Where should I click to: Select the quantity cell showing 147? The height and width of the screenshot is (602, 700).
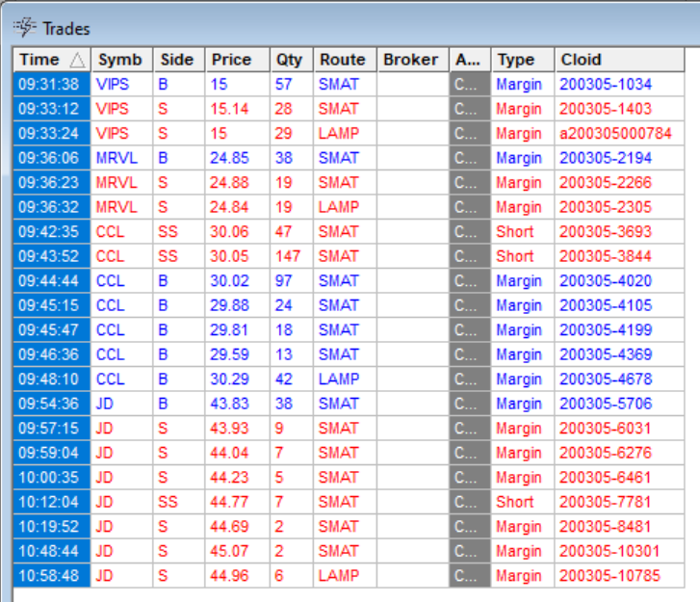[x=287, y=256]
